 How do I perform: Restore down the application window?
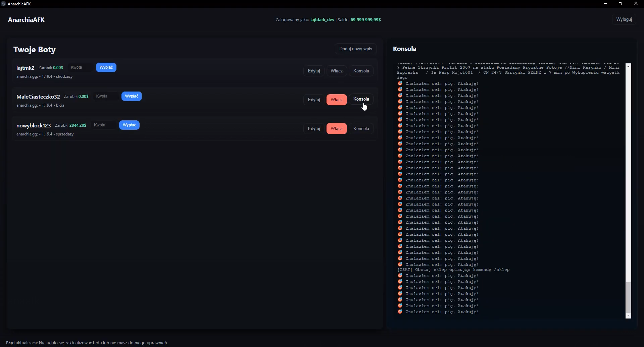pos(620,4)
